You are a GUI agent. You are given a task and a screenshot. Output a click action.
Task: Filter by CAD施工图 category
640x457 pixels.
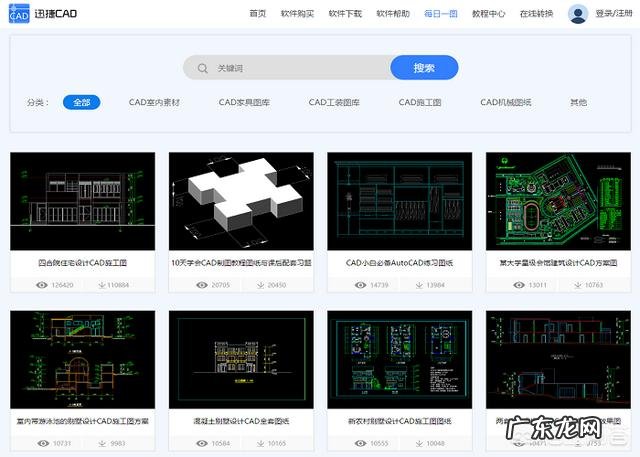(420, 102)
